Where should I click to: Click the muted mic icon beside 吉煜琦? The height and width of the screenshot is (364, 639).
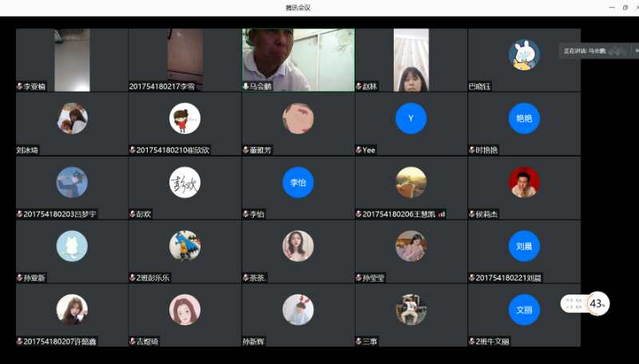[x=133, y=342]
